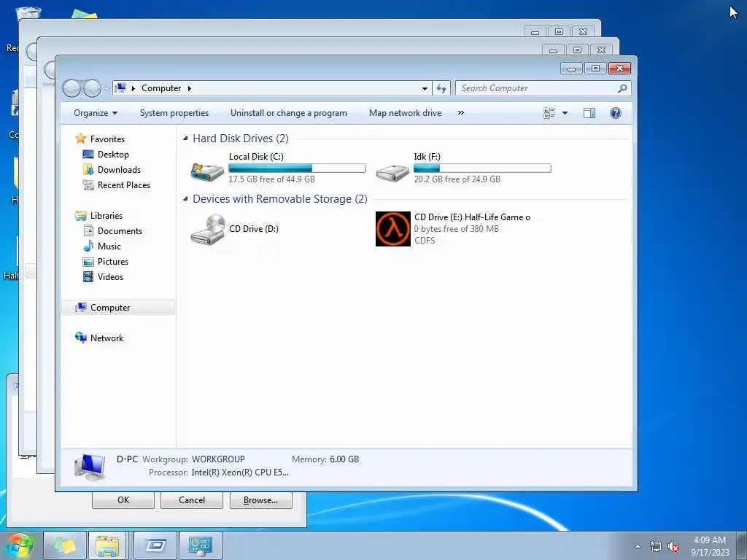Click the Control Panel taskbar icon
This screenshot has width=747, height=560.
[200, 545]
